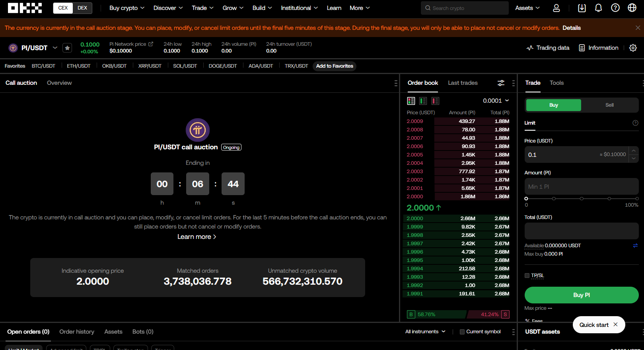Open the open orders panel options menu
The image size is (644, 350).
(513, 332)
